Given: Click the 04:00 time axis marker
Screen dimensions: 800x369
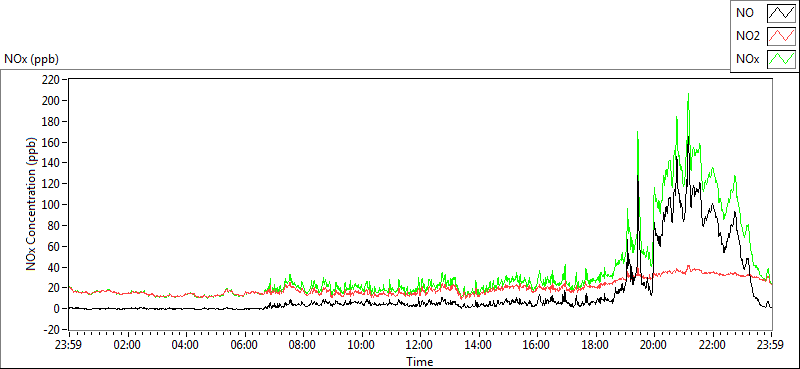Looking at the screenshot, I should (x=186, y=344).
